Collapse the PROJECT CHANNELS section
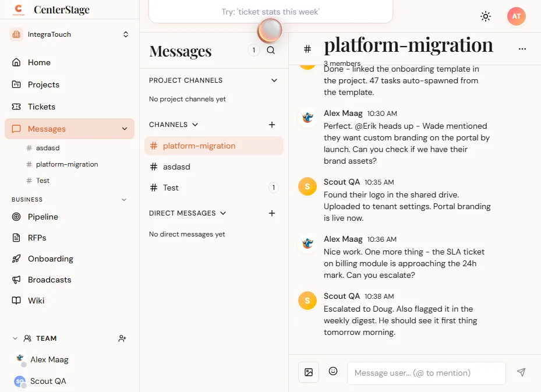Screen dimensions: 541x392 tap(274, 80)
